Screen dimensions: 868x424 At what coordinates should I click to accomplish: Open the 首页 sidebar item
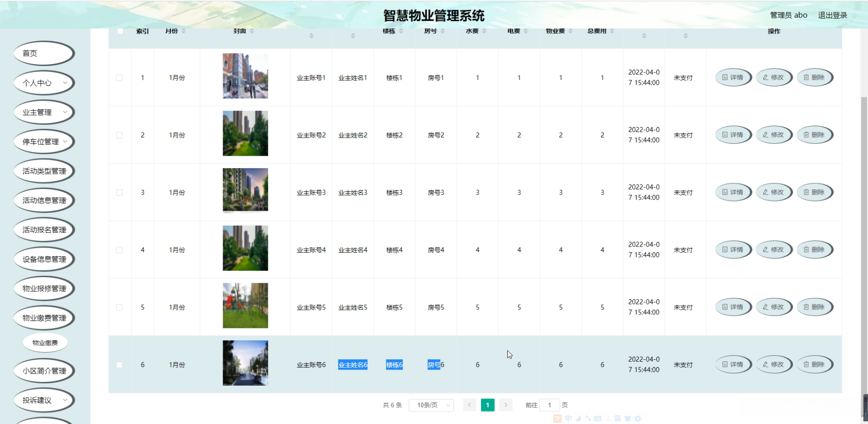[x=44, y=54]
